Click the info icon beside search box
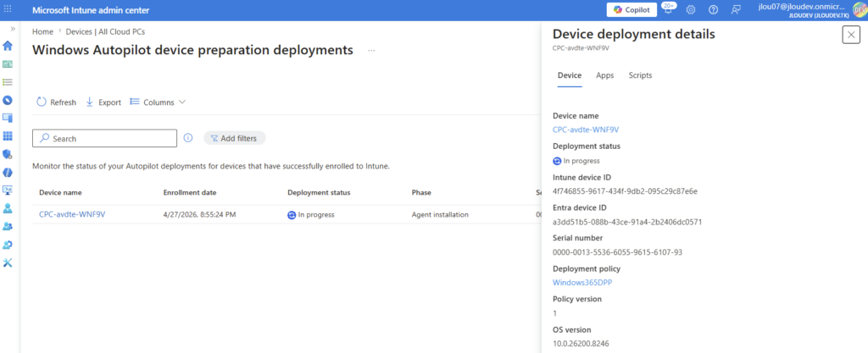 (x=188, y=138)
